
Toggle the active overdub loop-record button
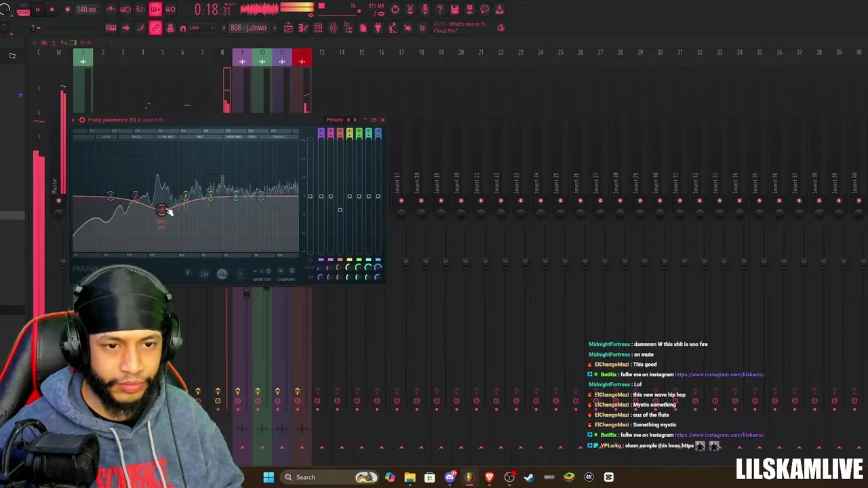(x=155, y=9)
